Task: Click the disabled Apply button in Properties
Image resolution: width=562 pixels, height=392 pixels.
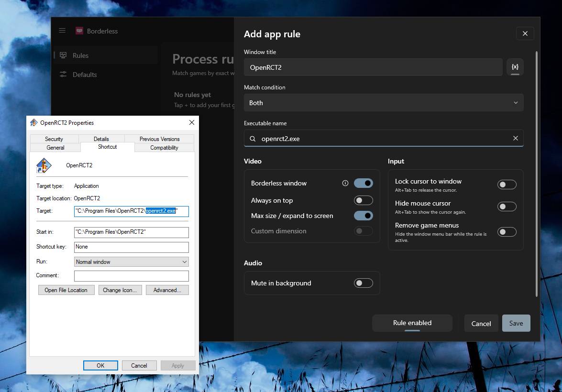Action: point(178,366)
